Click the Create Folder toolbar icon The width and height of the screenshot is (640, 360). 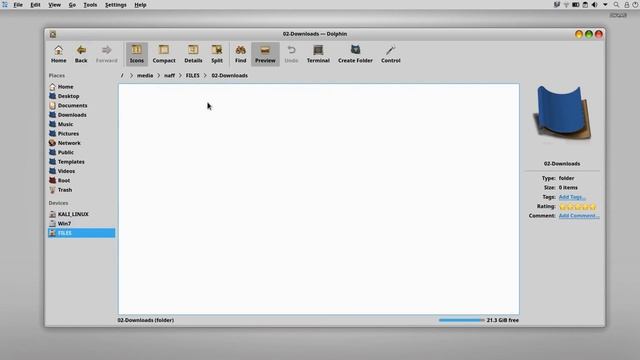tap(355, 54)
